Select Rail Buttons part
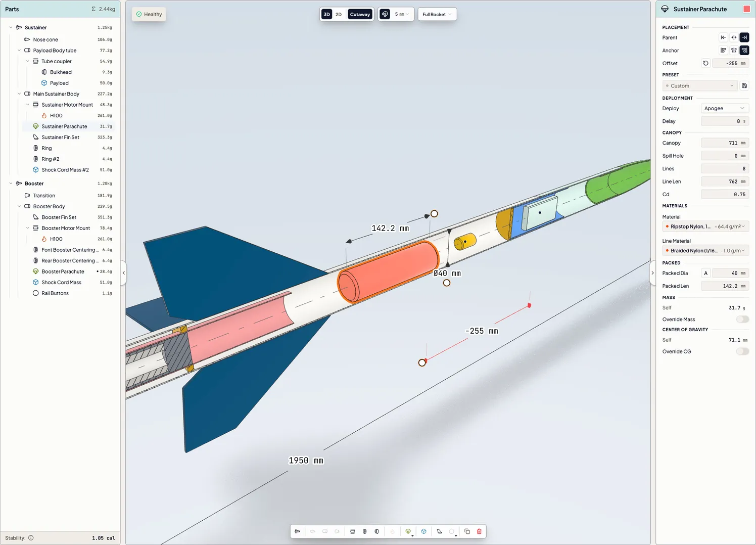Image resolution: width=756 pixels, height=545 pixels. (55, 293)
